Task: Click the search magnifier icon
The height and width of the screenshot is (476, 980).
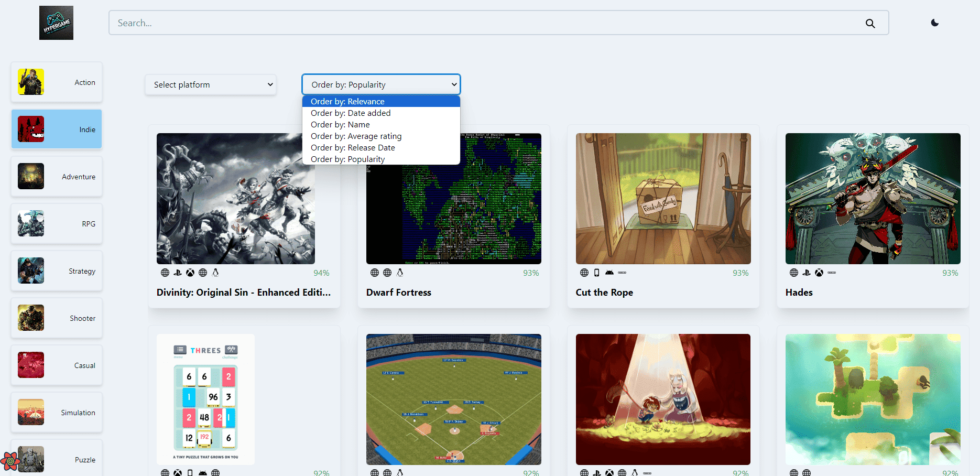Action: click(x=870, y=23)
